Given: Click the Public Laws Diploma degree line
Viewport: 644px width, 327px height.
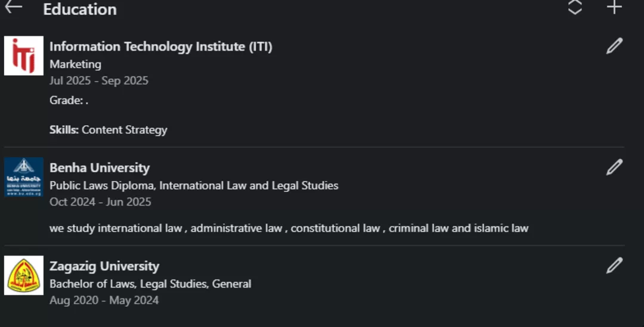Looking at the screenshot, I should pyautogui.click(x=193, y=186).
